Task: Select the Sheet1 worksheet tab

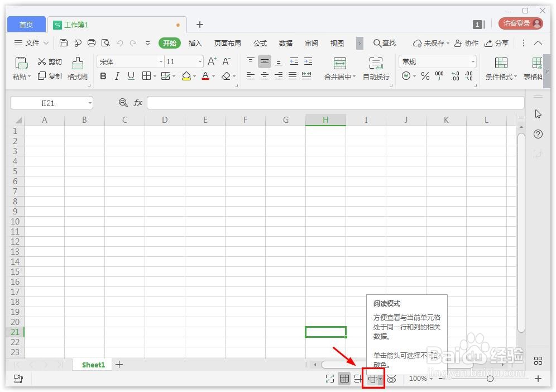Action: click(x=93, y=364)
